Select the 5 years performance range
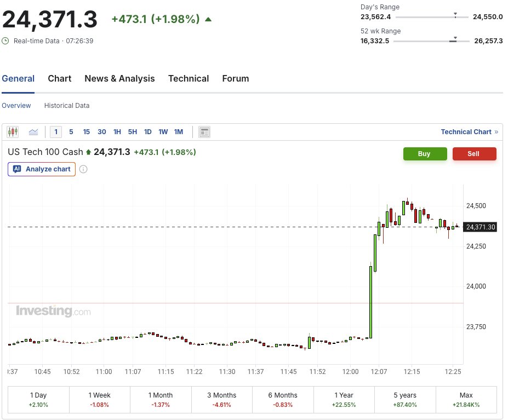 click(405, 400)
